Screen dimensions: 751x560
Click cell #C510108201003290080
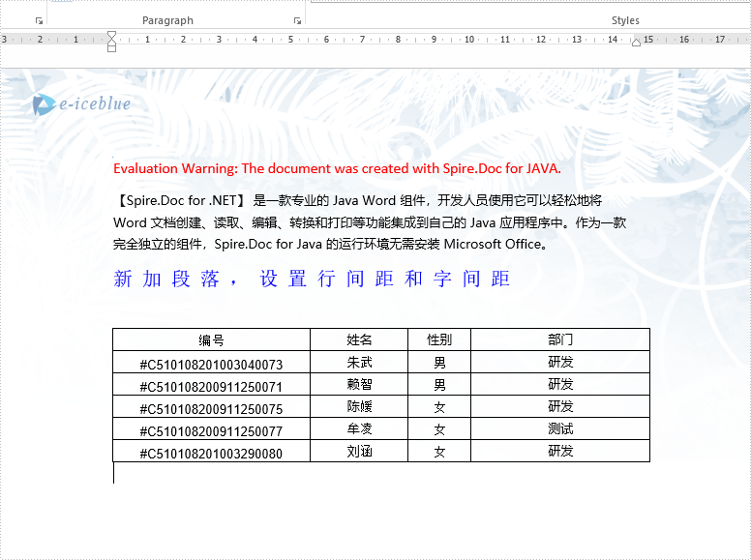[211, 453]
